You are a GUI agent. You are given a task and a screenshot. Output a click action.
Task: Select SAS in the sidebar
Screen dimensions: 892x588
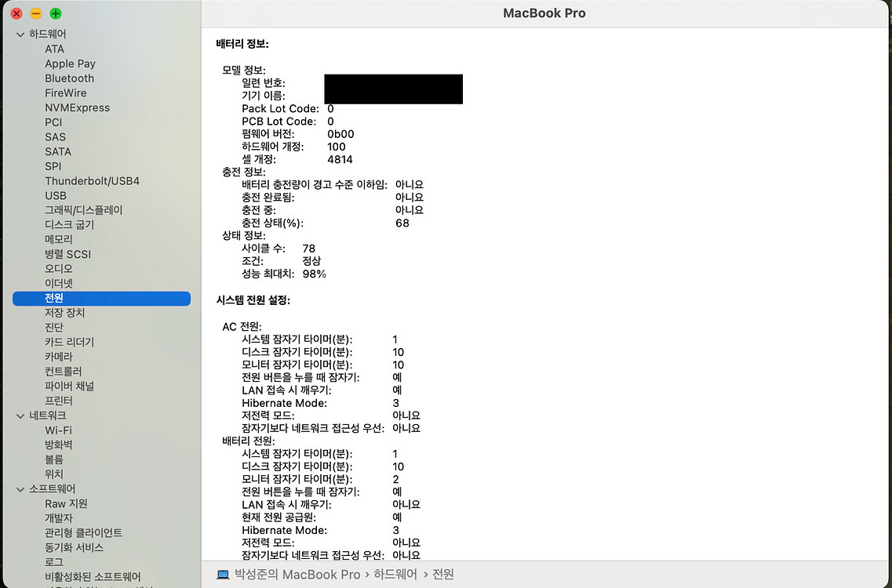click(x=55, y=137)
